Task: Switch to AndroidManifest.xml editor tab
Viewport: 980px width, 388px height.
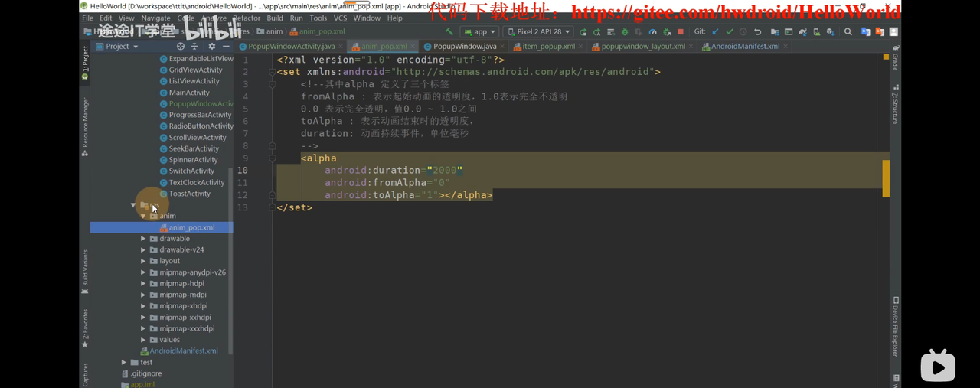Action: (745, 46)
